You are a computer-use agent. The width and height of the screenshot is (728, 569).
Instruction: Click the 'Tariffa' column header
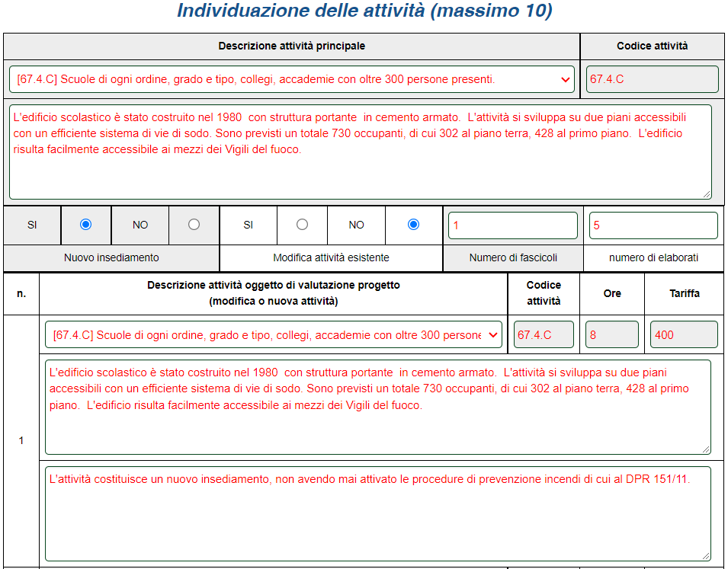[x=684, y=293]
